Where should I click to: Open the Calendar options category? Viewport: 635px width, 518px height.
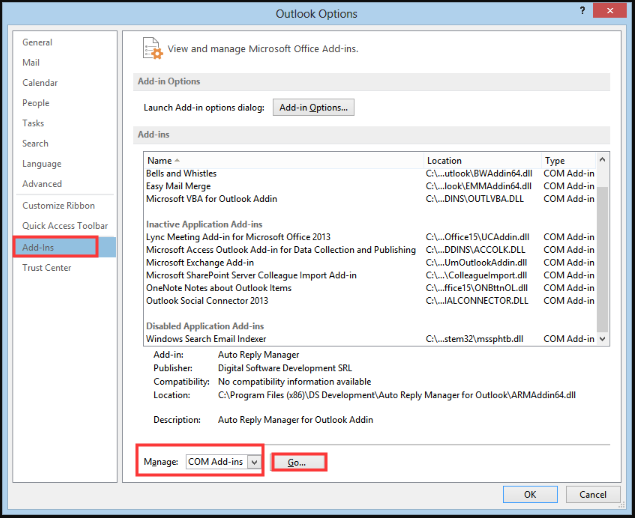[x=40, y=83]
